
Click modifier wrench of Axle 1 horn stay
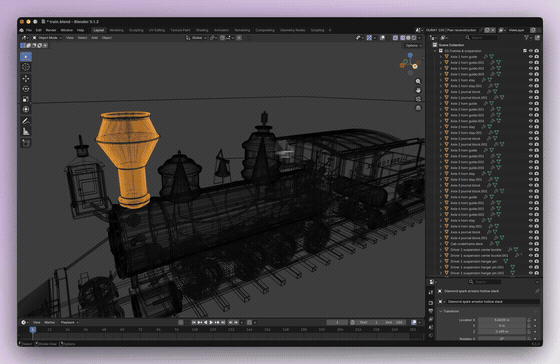coord(484,80)
